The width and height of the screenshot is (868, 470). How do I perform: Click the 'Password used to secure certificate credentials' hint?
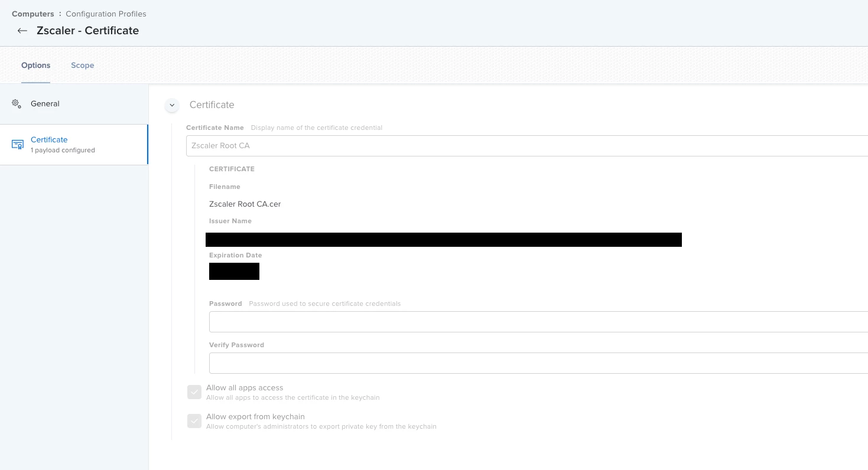pos(325,303)
